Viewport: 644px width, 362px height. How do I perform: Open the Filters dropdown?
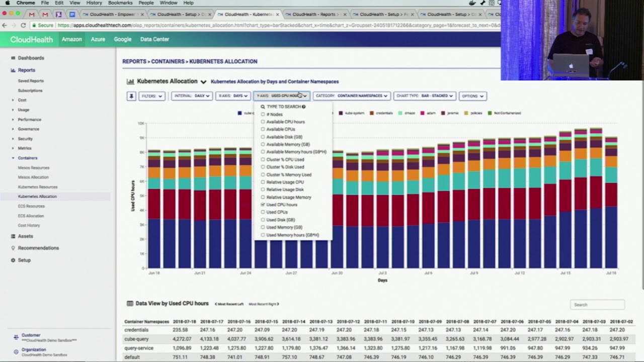(152, 96)
